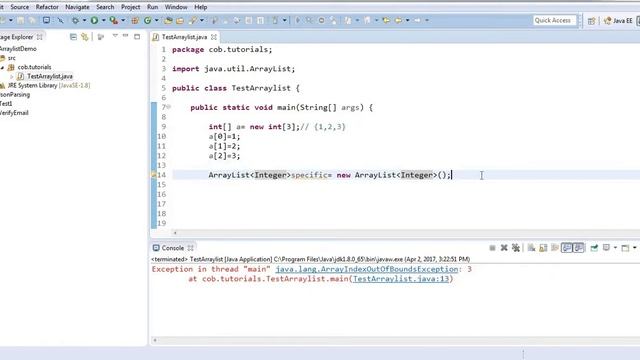The image size is (640, 360).
Task: Open the back navigation history dropdown
Action: pos(407,20)
